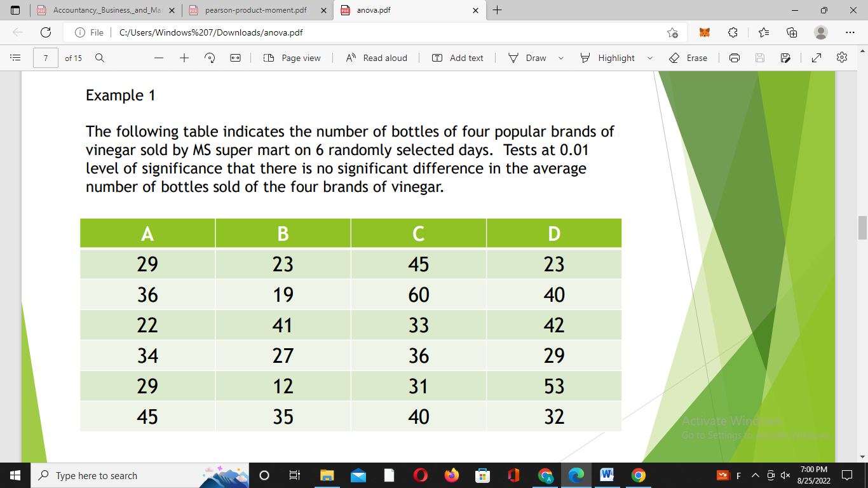This screenshot has height=488, width=868.
Task: Open File Explorer from taskbar
Action: (327, 475)
